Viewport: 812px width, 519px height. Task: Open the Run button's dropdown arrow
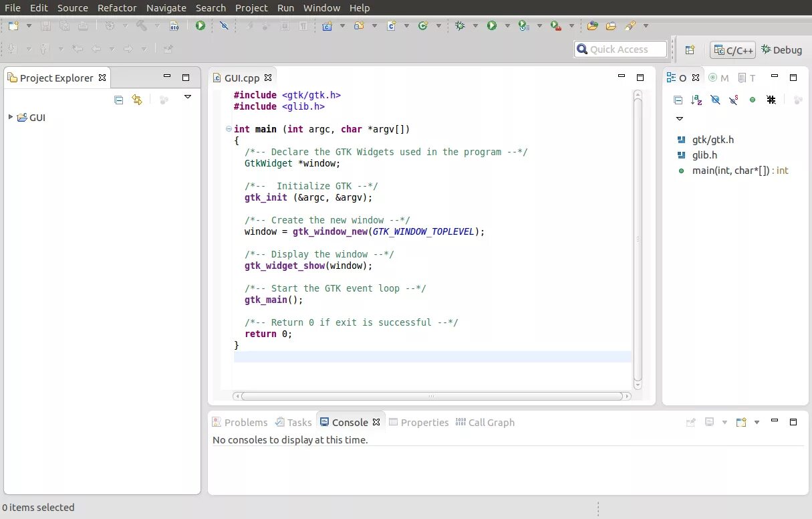tap(506, 27)
